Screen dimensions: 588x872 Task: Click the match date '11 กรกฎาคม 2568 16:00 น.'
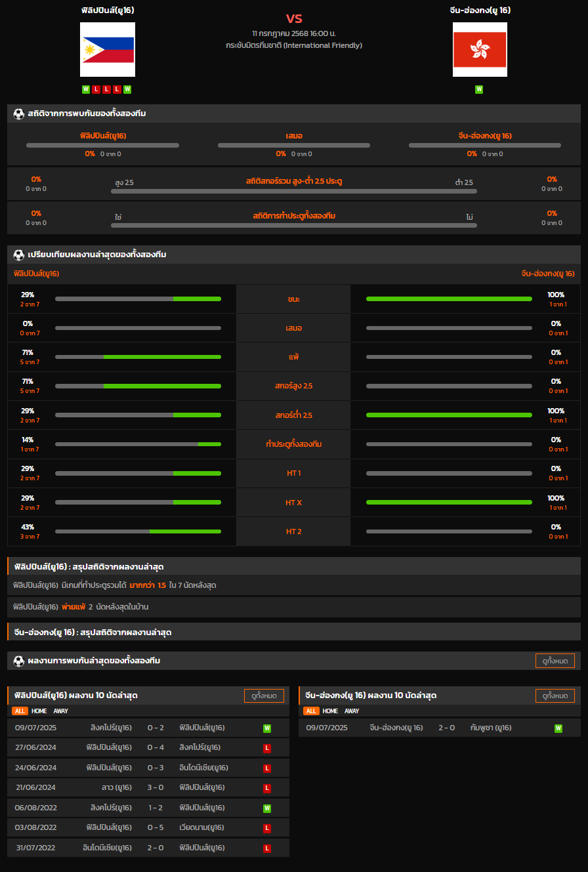294,33
